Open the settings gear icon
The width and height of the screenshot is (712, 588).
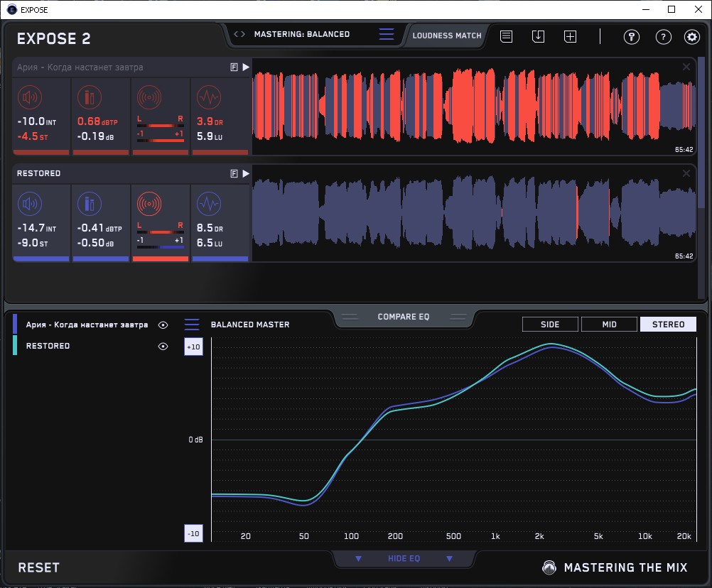pyautogui.click(x=692, y=37)
